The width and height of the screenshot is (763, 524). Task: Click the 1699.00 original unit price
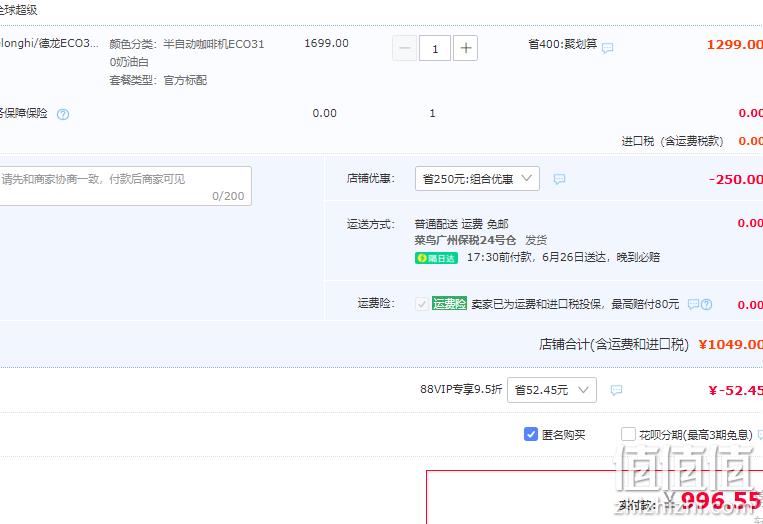click(x=327, y=43)
